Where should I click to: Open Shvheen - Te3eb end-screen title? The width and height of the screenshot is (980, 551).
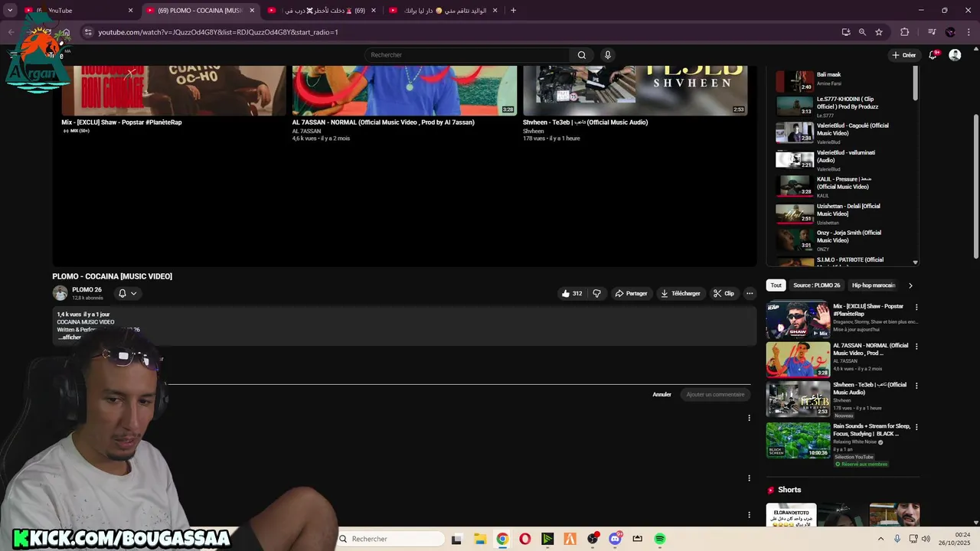tap(585, 122)
